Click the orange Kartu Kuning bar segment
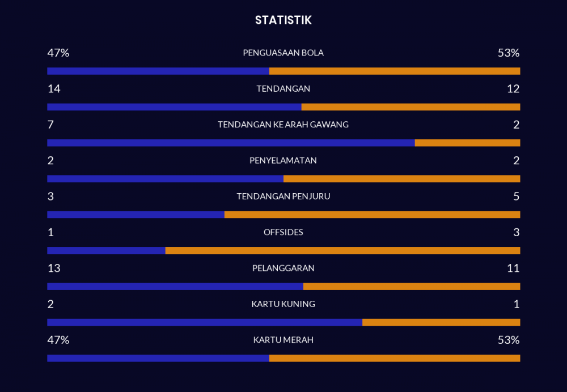The height and width of the screenshot is (392, 567). [441, 322]
